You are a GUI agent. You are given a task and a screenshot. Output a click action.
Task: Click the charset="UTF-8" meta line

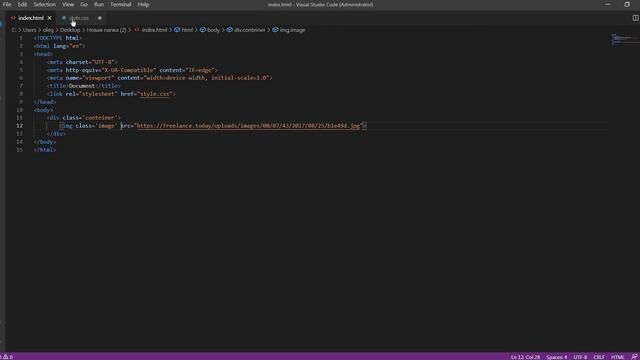[x=82, y=62]
